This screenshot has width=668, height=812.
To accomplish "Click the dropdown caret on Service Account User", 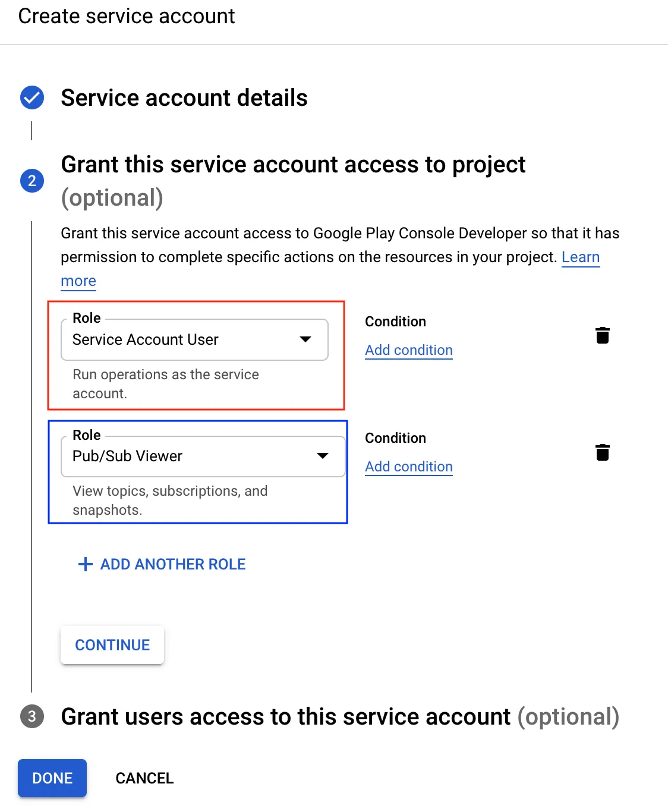I will point(305,339).
